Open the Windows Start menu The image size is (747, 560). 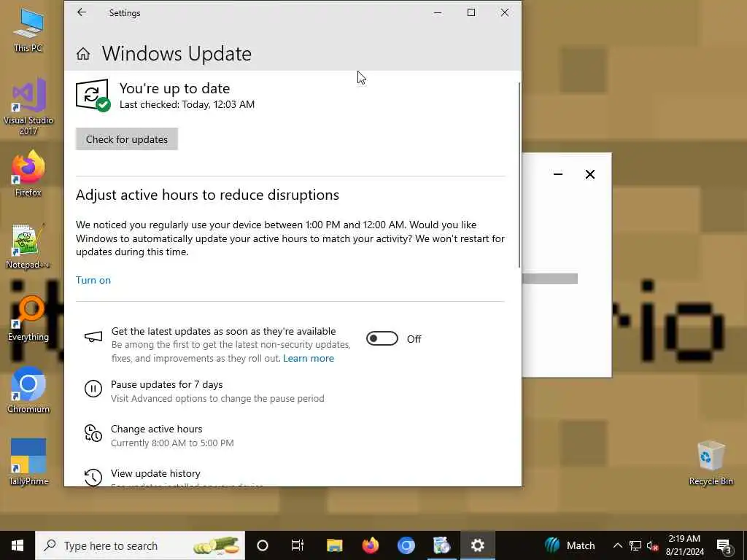(18, 545)
